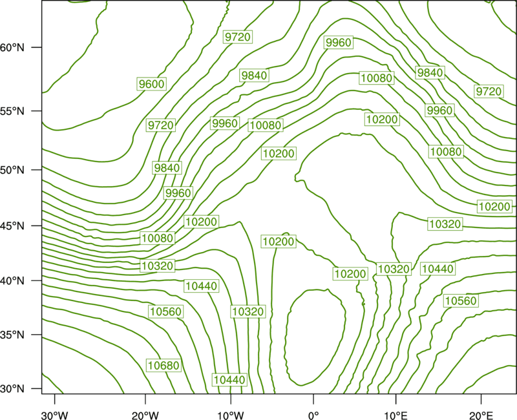Click the 9600 contour label
Screen dimensions: 517x420
(151, 84)
